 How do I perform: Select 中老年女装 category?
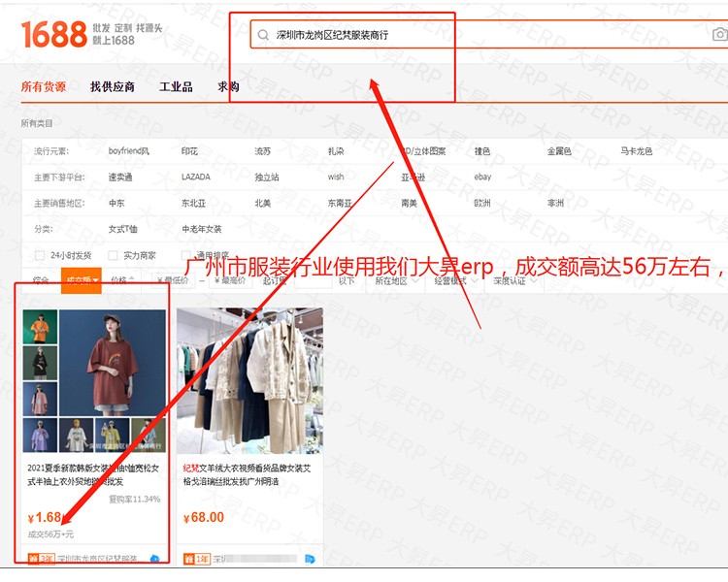[x=202, y=229]
